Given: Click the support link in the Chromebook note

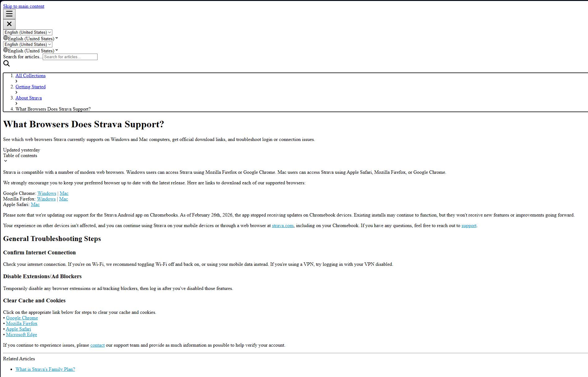Looking at the screenshot, I should pyautogui.click(x=469, y=226).
